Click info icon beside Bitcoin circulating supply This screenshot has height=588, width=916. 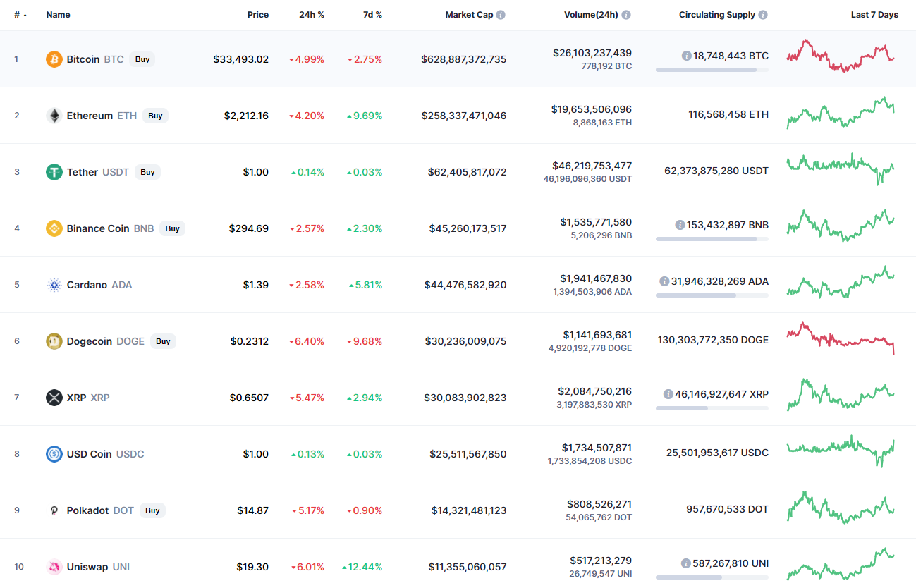coord(686,56)
